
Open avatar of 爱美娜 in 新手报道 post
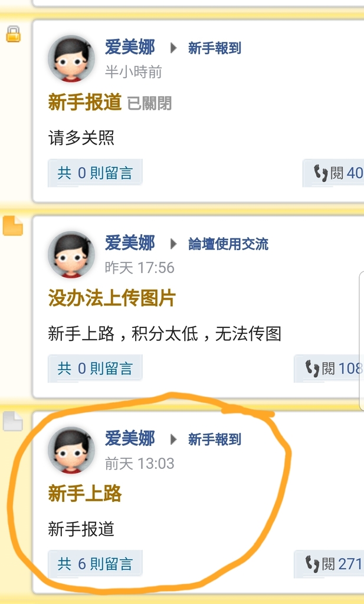[x=71, y=59]
